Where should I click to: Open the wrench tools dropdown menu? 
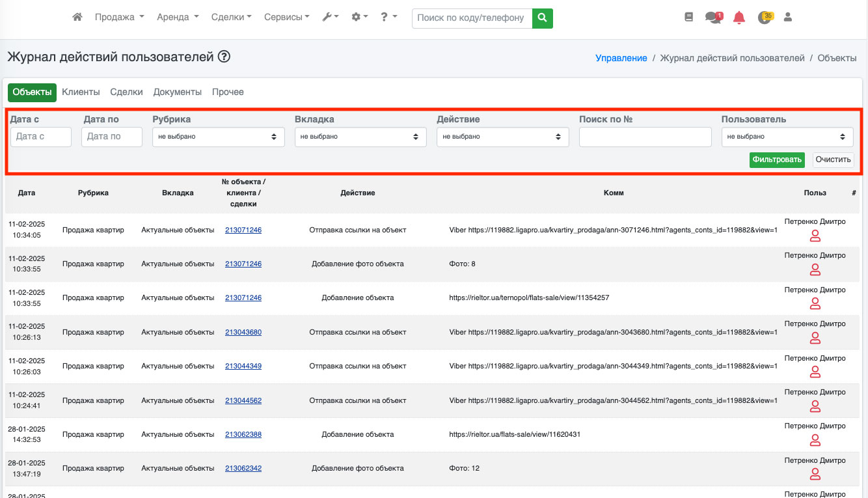point(331,18)
